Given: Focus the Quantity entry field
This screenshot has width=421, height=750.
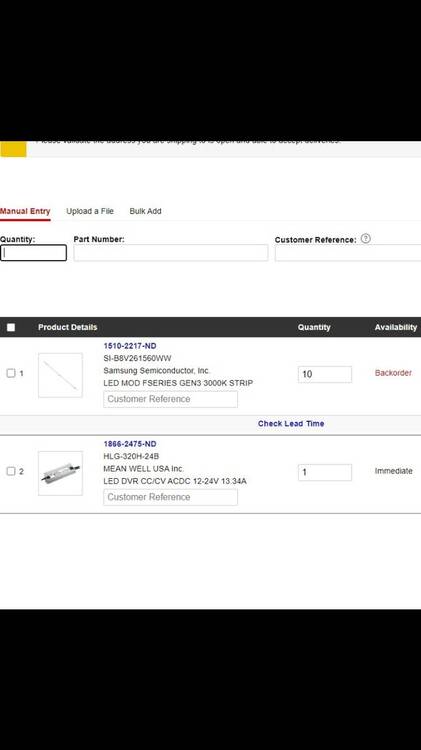Looking at the screenshot, I should coord(33,253).
